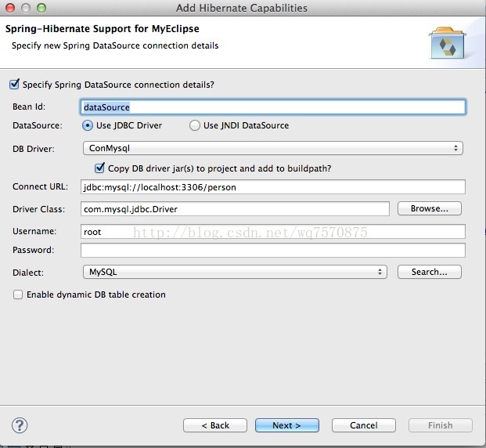Proceed with the Next > button
This screenshot has height=448, width=486.
pyautogui.click(x=287, y=425)
